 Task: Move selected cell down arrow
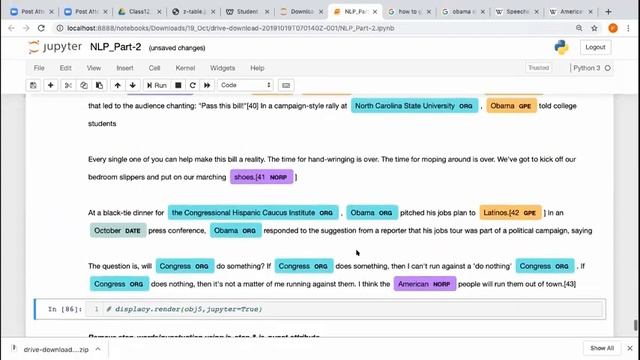pos(133,85)
